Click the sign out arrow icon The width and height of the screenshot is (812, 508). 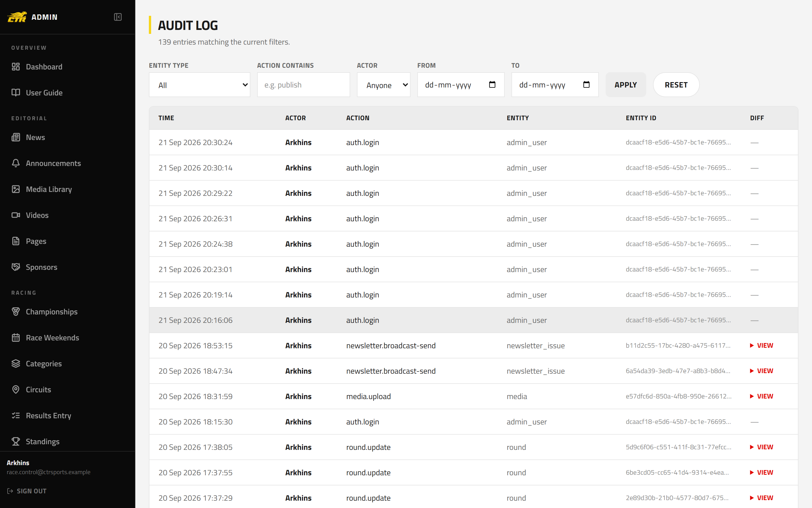[10, 491]
